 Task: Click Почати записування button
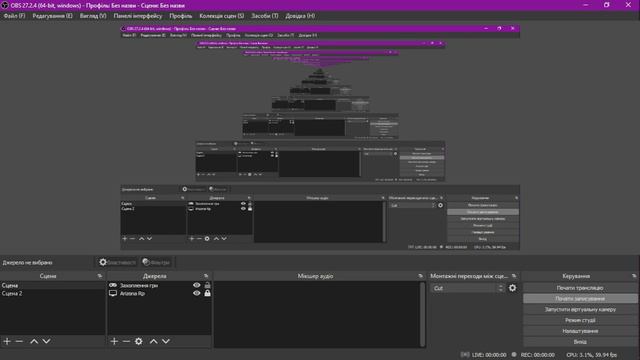tap(580, 299)
